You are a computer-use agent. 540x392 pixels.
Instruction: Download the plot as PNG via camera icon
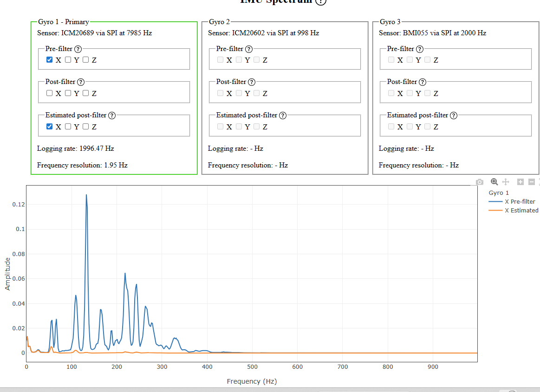pyautogui.click(x=480, y=182)
